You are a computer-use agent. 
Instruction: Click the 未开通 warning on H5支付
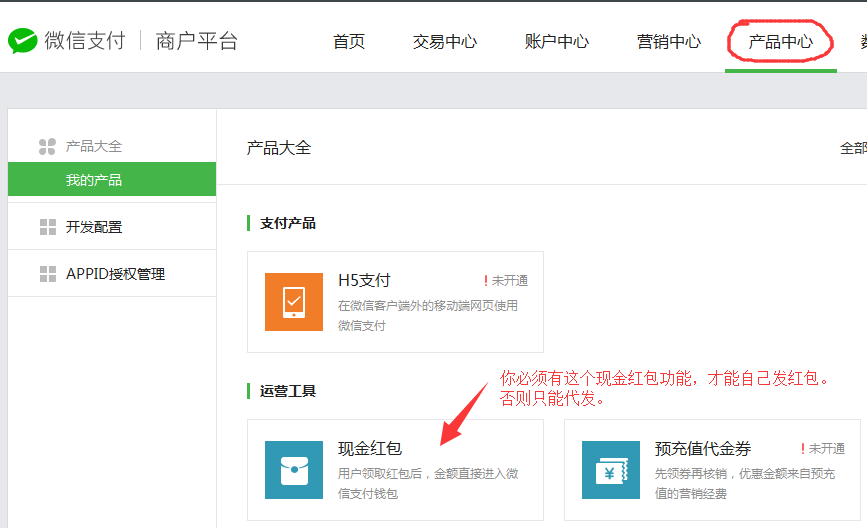506,281
